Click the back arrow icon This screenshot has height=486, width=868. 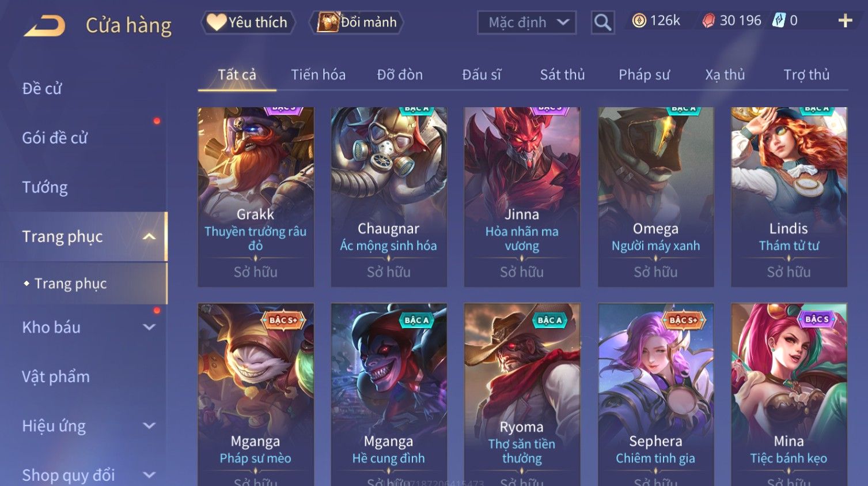tap(44, 25)
